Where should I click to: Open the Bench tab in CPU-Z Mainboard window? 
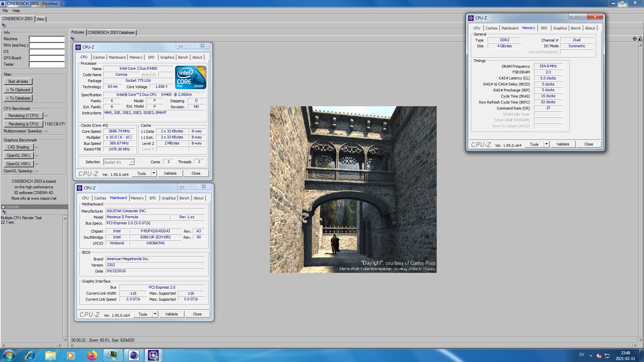tap(184, 198)
